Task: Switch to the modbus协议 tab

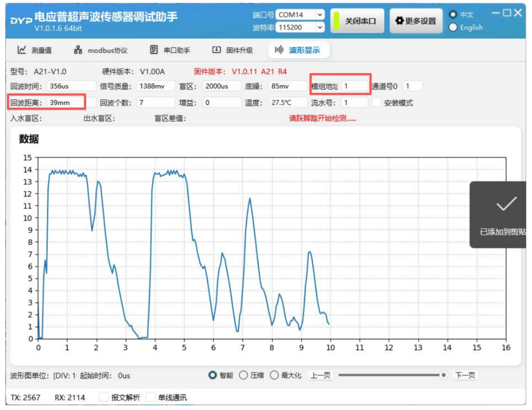Action: (101, 50)
